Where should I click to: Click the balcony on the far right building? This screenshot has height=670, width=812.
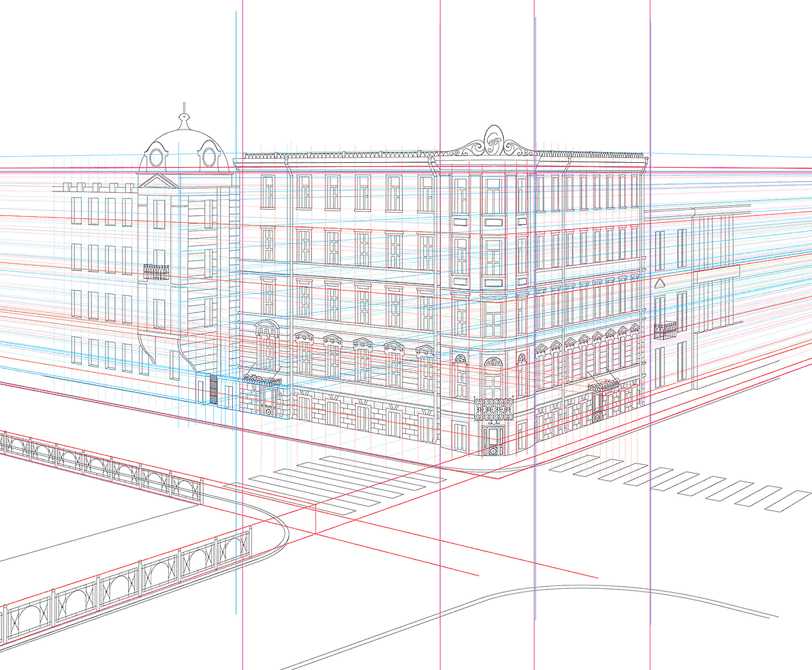pos(666,331)
